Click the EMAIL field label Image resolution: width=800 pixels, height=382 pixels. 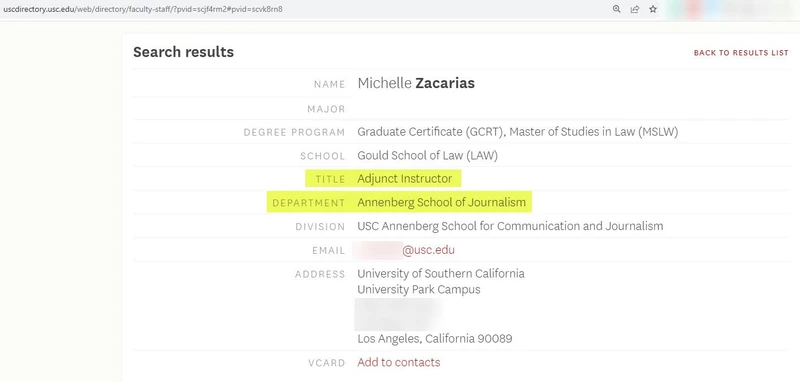[329, 251]
